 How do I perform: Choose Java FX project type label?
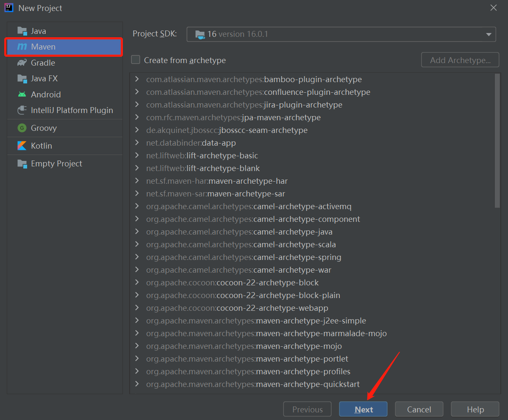pos(44,79)
